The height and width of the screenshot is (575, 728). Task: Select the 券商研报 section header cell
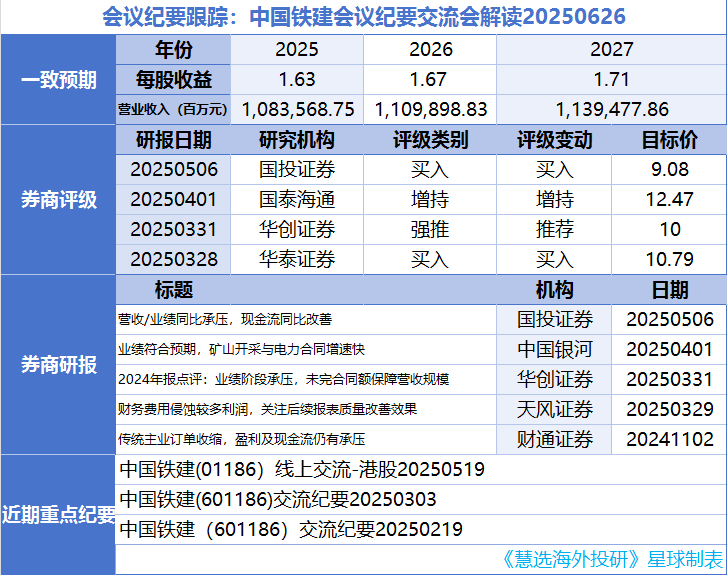[x=58, y=365]
